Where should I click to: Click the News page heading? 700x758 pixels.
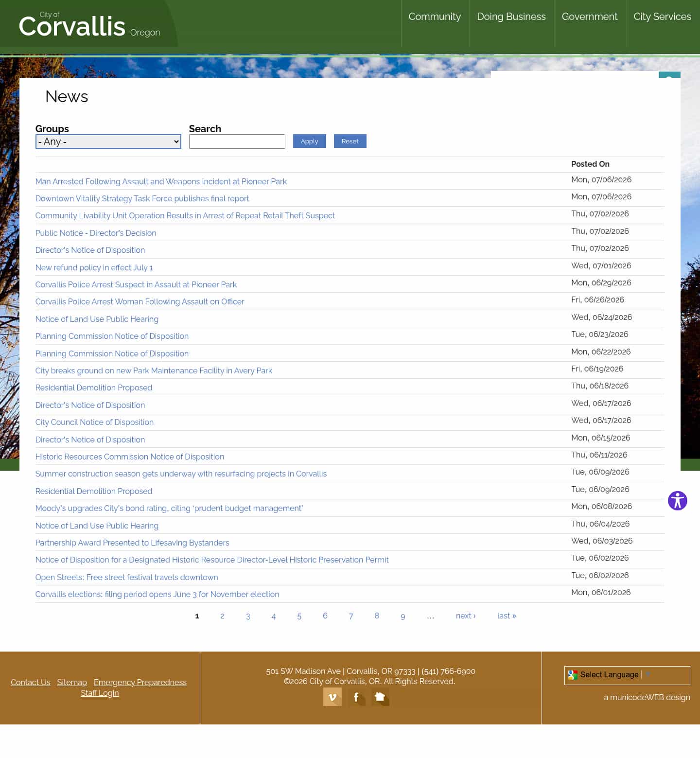click(67, 96)
